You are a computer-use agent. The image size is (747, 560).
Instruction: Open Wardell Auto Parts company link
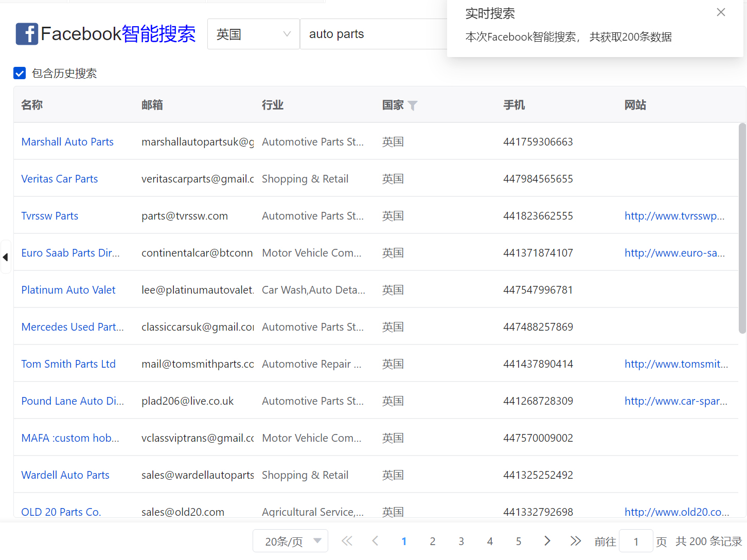point(65,475)
